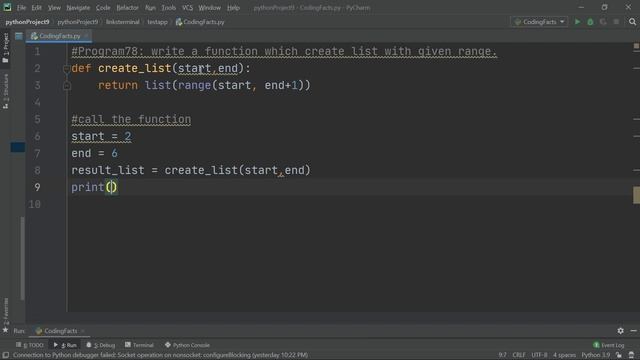Run the CodingFacts configuration with green play icon
The width and height of the screenshot is (640, 360).
(577, 22)
